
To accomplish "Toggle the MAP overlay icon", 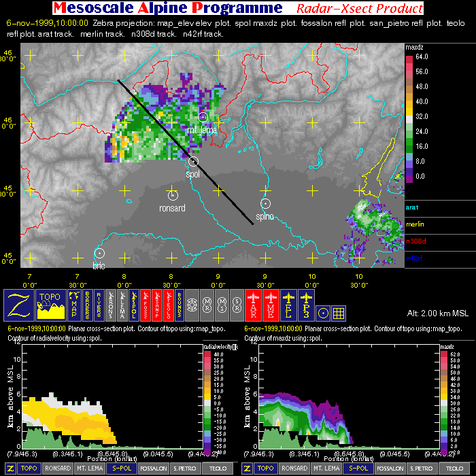I will pos(74,305).
